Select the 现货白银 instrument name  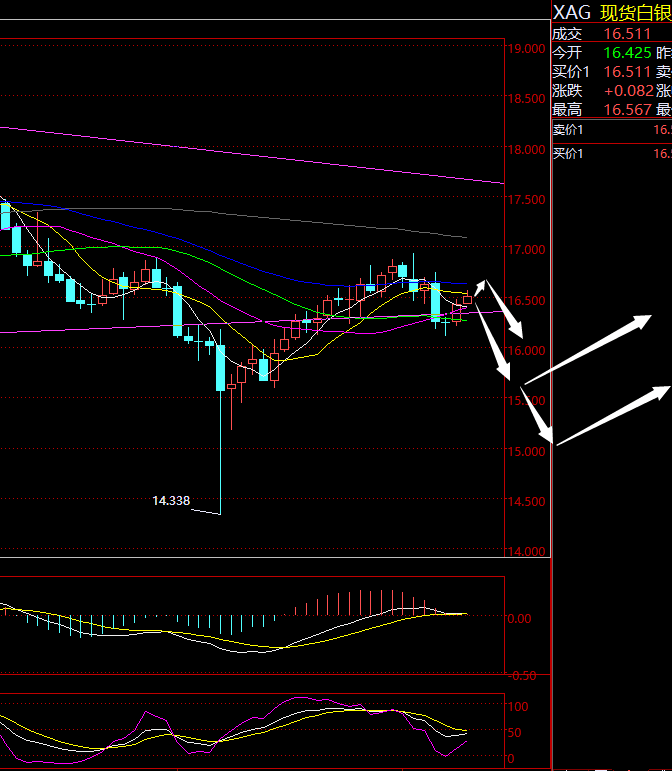coord(636,13)
